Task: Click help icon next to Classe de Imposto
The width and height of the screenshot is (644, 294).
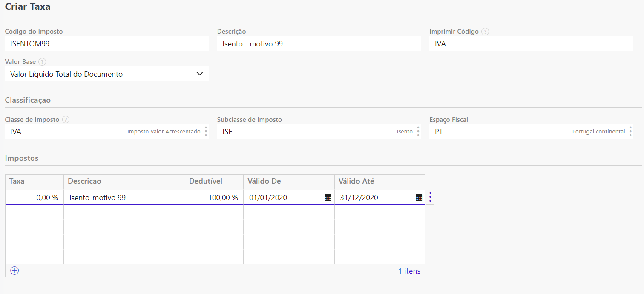Action: coord(66,120)
